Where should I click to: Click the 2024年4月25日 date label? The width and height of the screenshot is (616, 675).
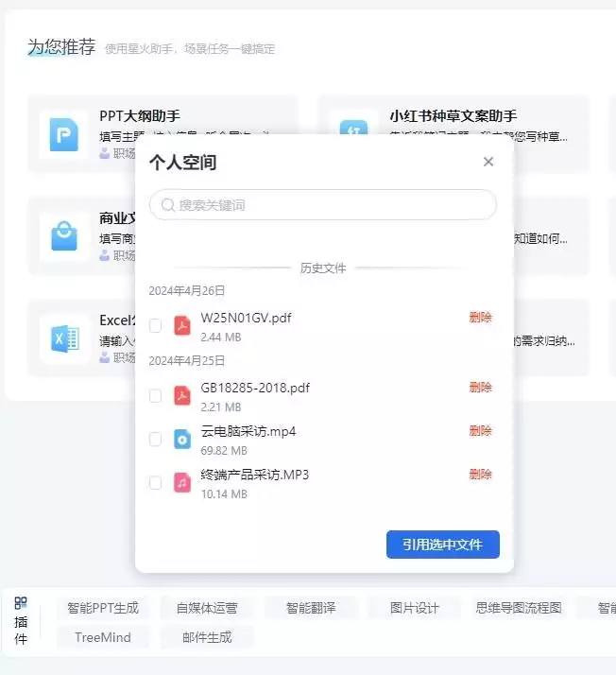pos(187,361)
